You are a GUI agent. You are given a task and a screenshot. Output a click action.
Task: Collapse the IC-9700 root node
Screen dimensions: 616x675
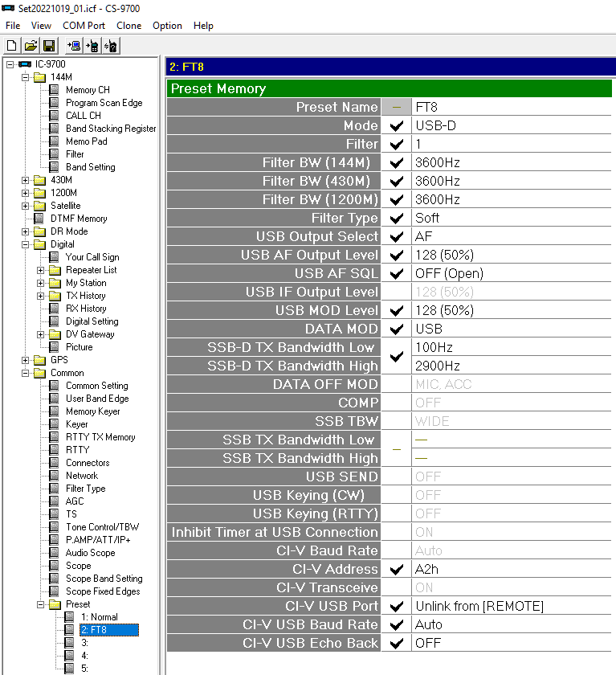[10, 64]
